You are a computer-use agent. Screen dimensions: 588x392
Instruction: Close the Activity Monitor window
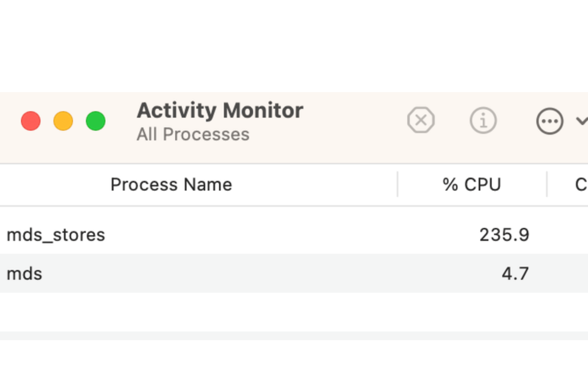click(x=31, y=121)
